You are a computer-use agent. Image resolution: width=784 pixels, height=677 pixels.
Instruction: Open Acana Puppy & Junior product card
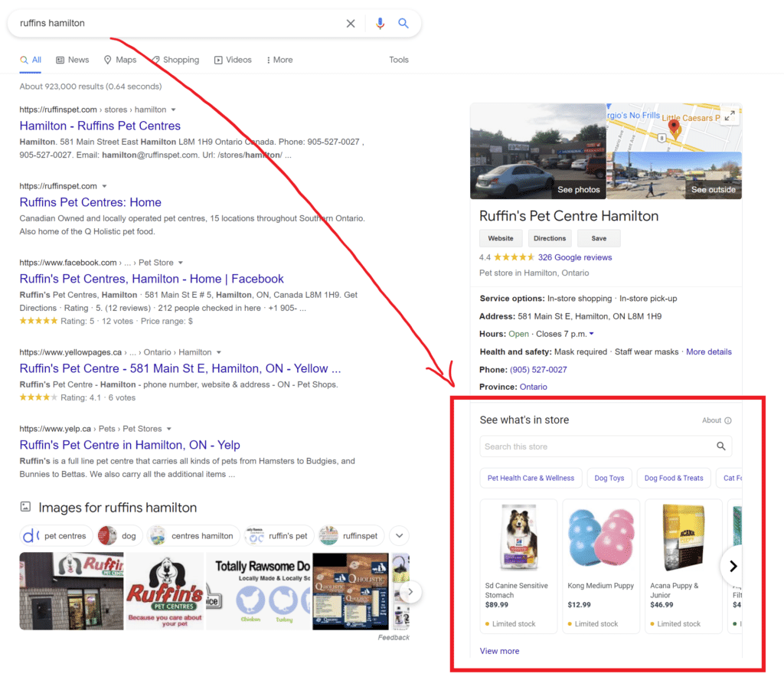(684, 567)
